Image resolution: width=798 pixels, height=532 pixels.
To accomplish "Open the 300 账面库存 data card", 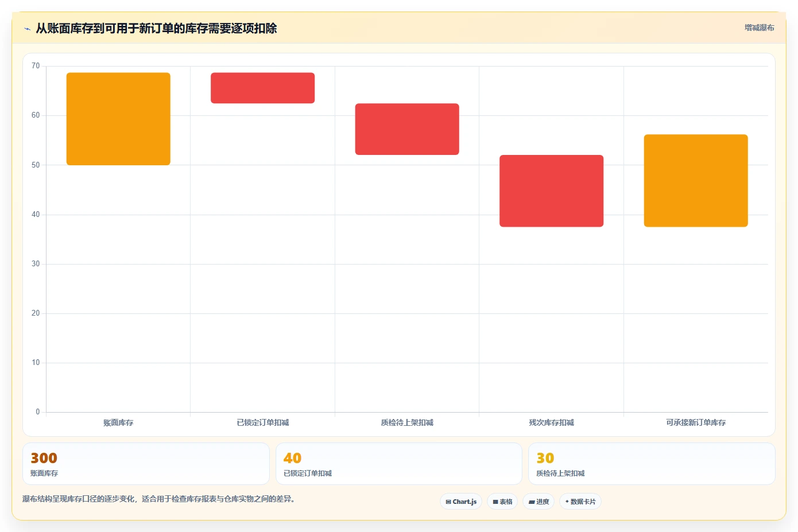I will 146,464.
